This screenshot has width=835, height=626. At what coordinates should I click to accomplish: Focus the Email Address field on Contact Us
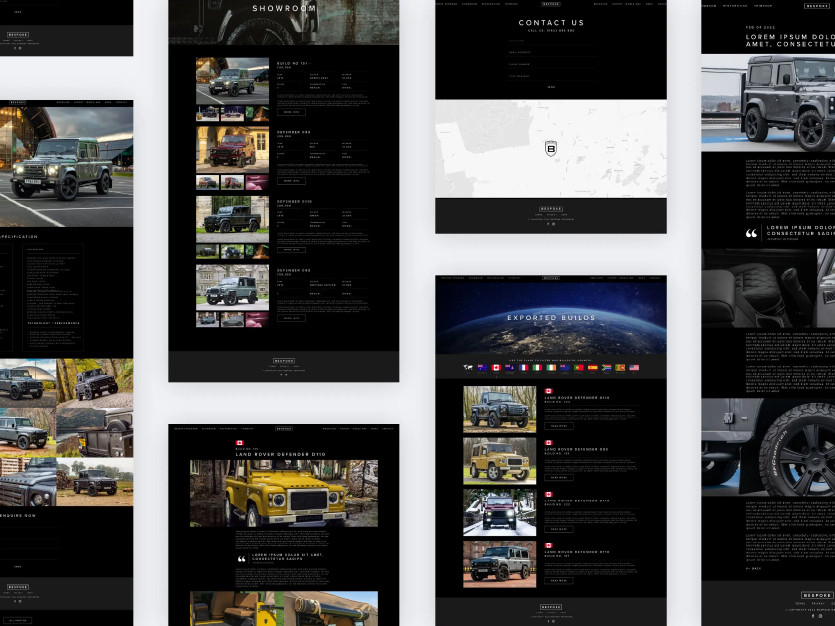(551, 52)
